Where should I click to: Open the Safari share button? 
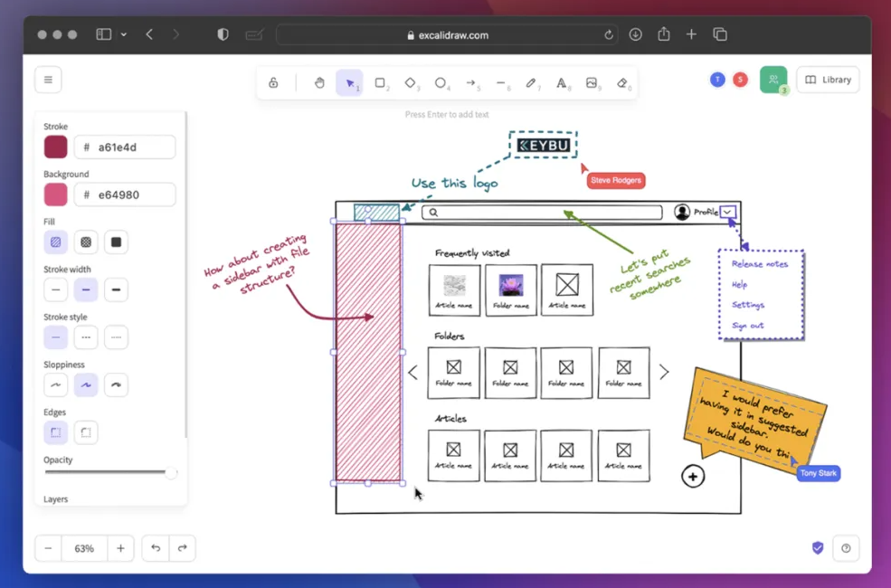664,34
